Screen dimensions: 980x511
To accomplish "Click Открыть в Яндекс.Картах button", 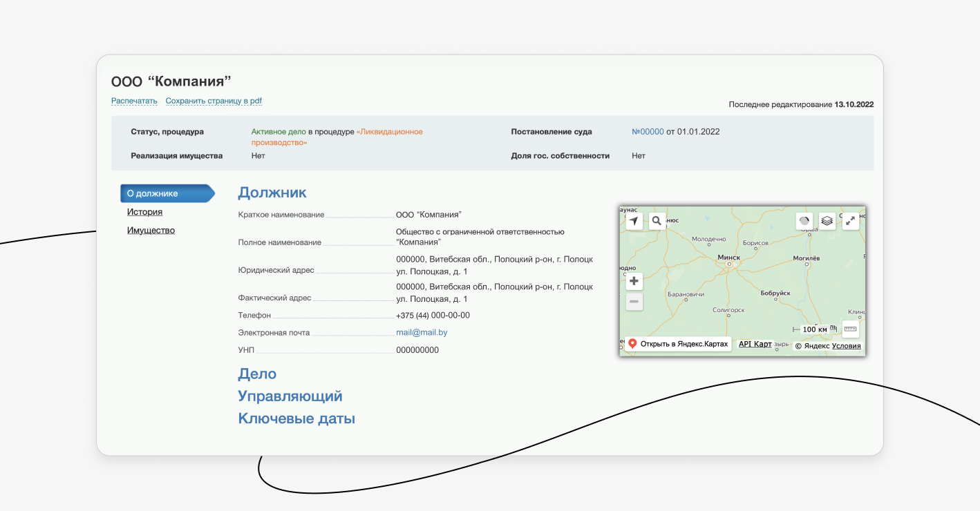I will (x=678, y=344).
